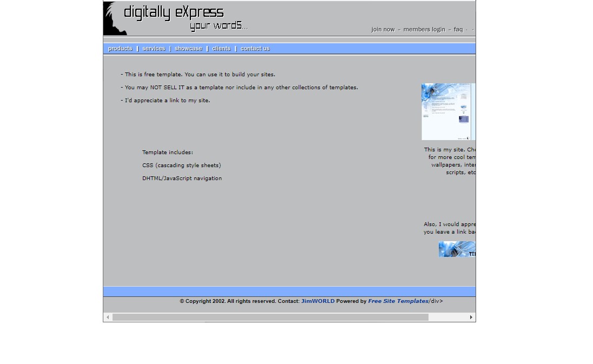Click the 'DHTML/JavaScript navigation' text line

pos(182,178)
